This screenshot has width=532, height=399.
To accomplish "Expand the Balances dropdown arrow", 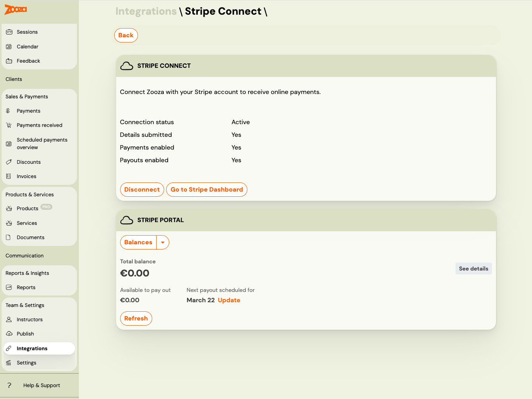I will 163,242.
